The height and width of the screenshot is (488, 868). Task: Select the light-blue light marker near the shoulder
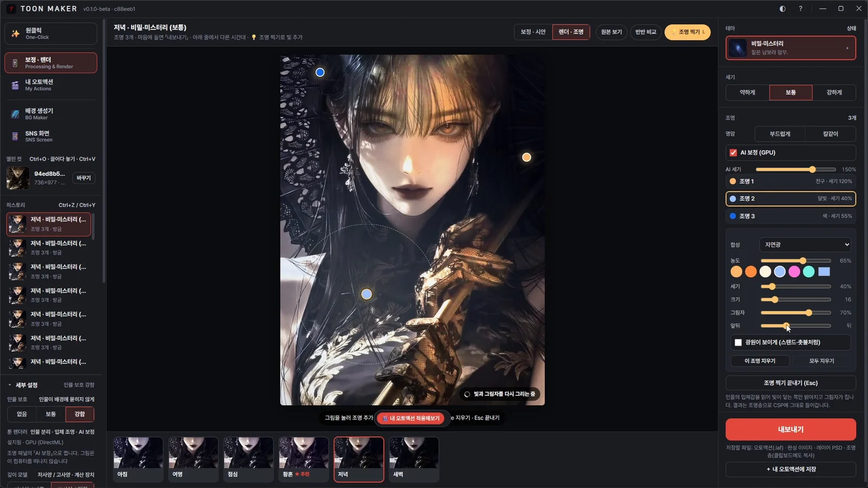click(x=367, y=294)
